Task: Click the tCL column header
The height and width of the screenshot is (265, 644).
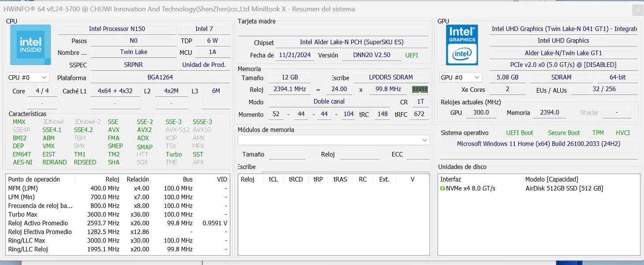Action: click(273, 179)
